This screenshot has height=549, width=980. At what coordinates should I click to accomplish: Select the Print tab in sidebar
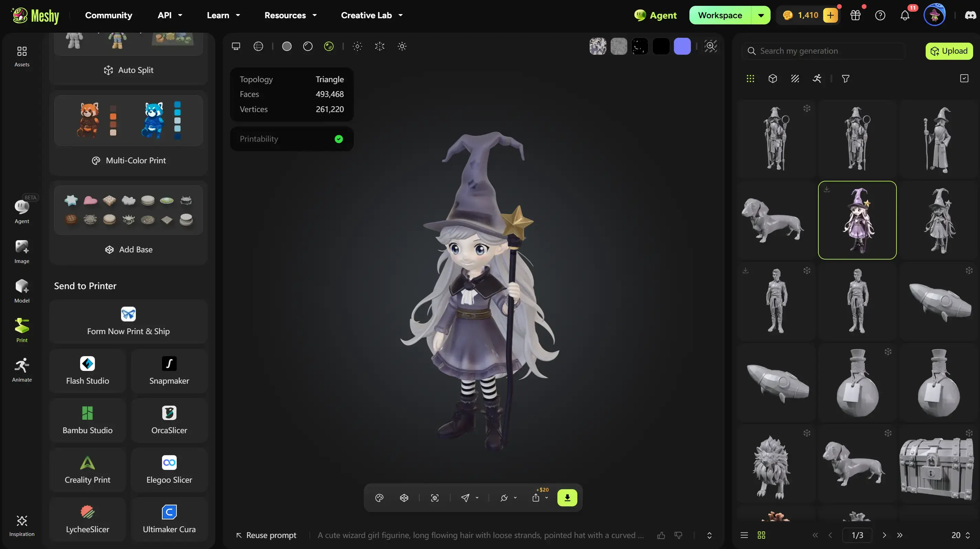pos(22,330)
